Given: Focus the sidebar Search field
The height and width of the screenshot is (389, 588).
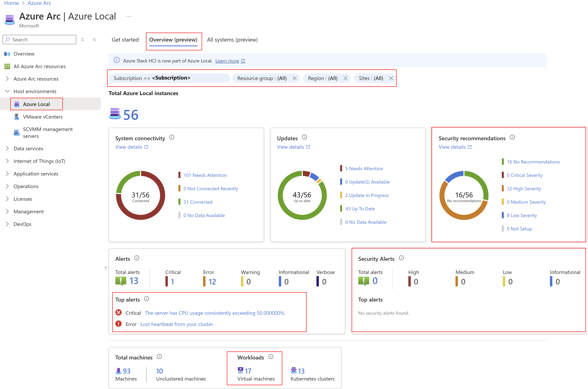Looking at the screenshot, I should click(x=42, y=40).
